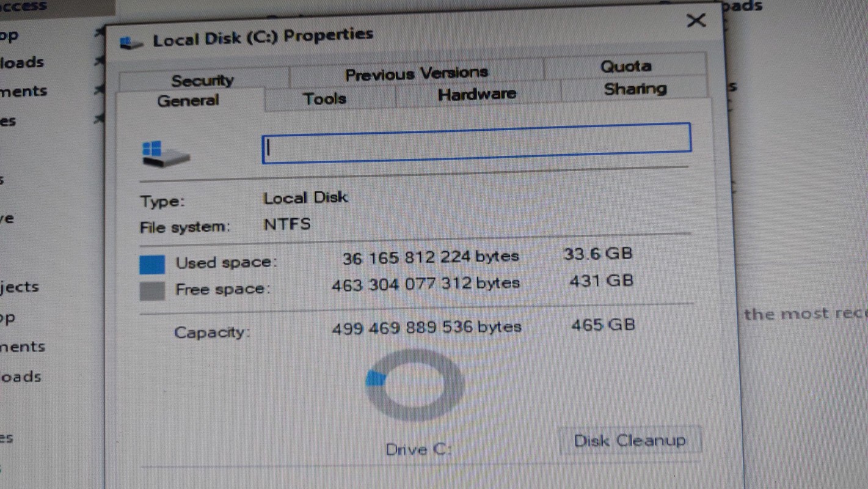Image resolution: width=868 pixels, height=489 pixels.
Task: Click the 465 GB capacity value
Action: click(602, 325)
